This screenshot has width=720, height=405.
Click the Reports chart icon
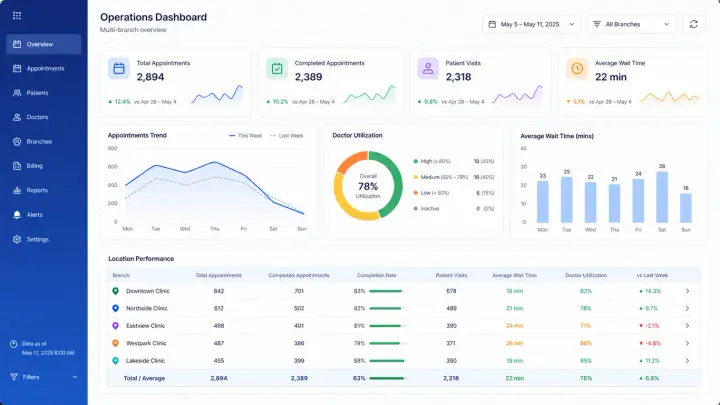(17, 190)
